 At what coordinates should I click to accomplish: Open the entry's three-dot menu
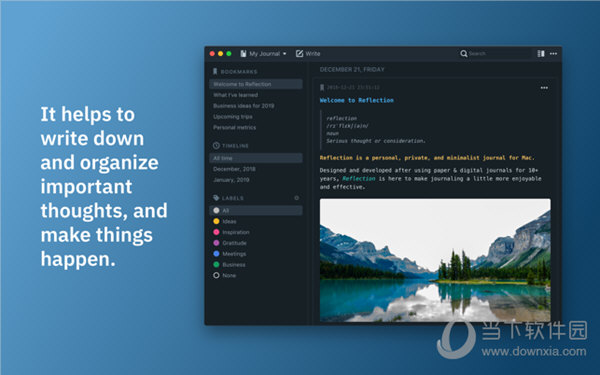[x=544, y=88]
